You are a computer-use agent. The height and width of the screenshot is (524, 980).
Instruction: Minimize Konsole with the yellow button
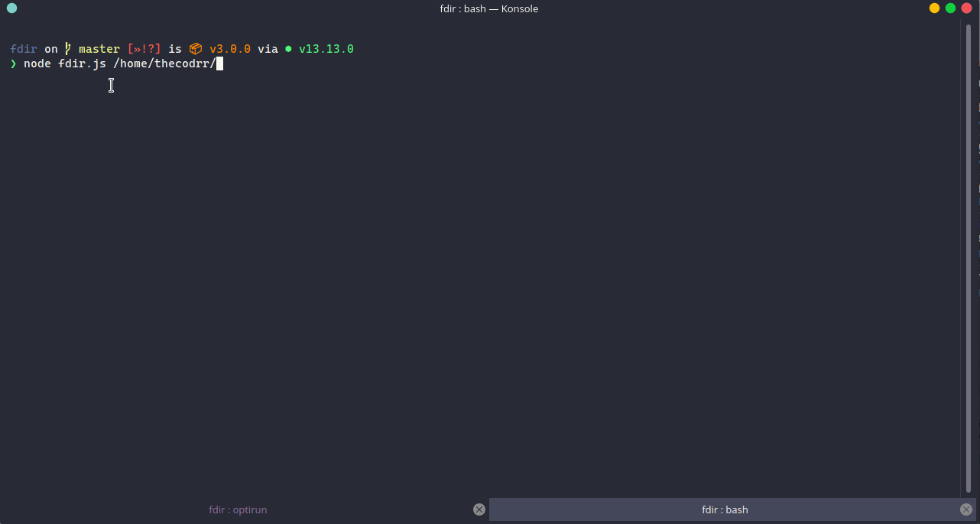934,8
